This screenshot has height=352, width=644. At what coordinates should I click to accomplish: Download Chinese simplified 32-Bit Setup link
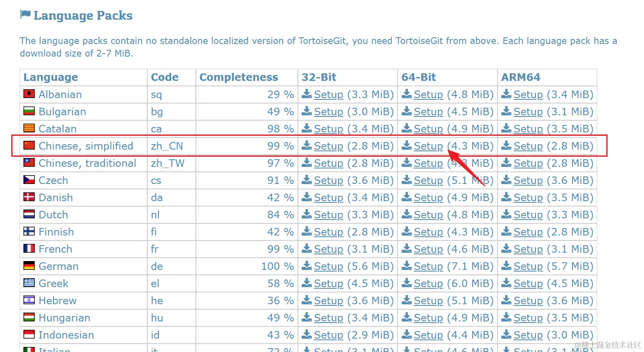click(x=328, y=146)
